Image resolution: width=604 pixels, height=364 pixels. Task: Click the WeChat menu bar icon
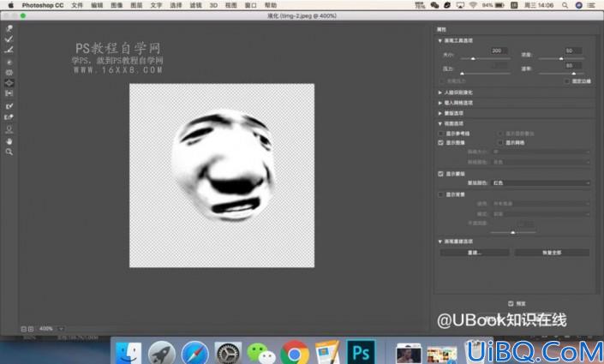(x=434, y=5)
